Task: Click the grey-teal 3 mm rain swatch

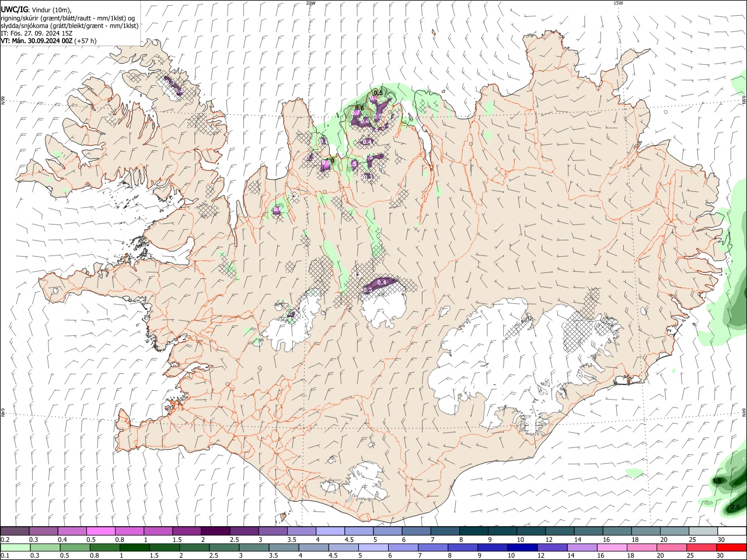Action: point(253,547)
